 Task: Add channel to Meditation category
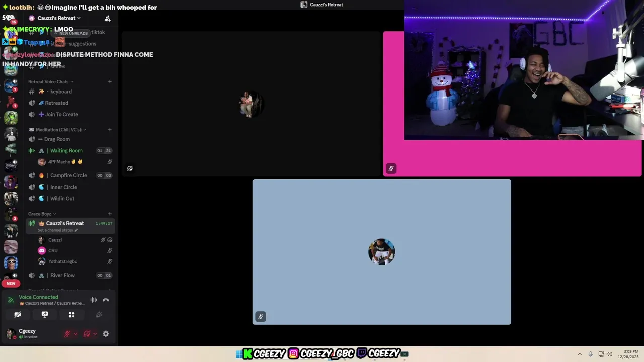(x=110, y=130)
